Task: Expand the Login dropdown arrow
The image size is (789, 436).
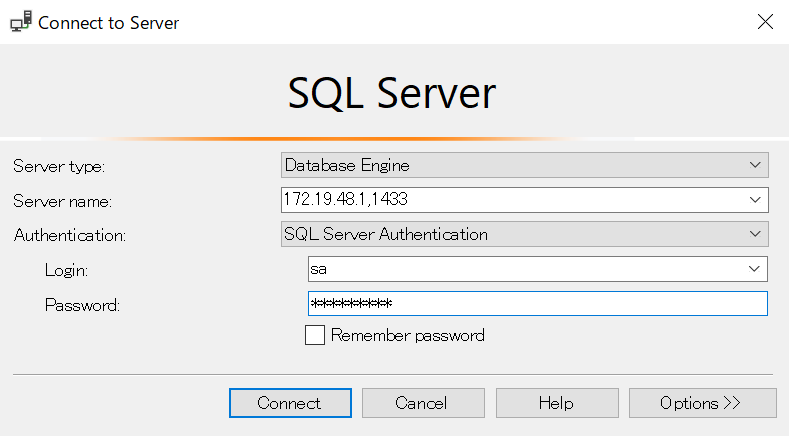Action: (753, 269)
